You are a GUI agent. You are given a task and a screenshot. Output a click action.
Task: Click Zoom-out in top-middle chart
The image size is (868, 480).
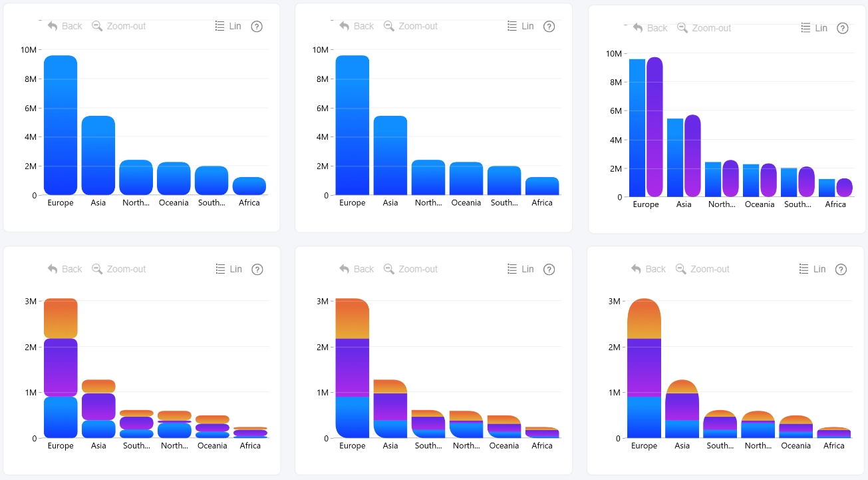click(410, 26)
